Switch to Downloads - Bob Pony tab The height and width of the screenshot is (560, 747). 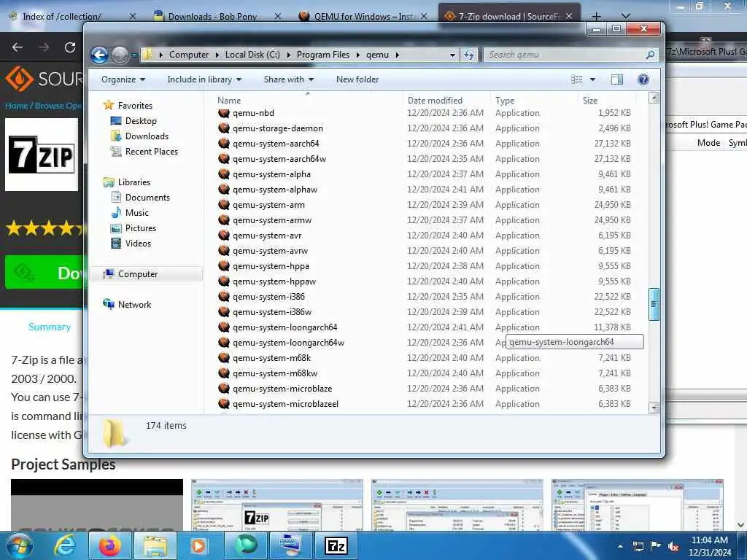coord(212,17)
